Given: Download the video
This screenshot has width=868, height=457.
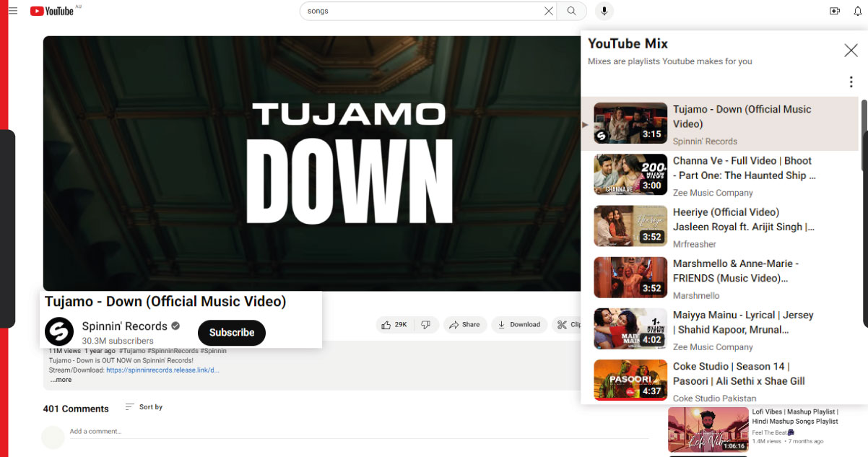Looking at the screenshot, I should coord(518,325).
